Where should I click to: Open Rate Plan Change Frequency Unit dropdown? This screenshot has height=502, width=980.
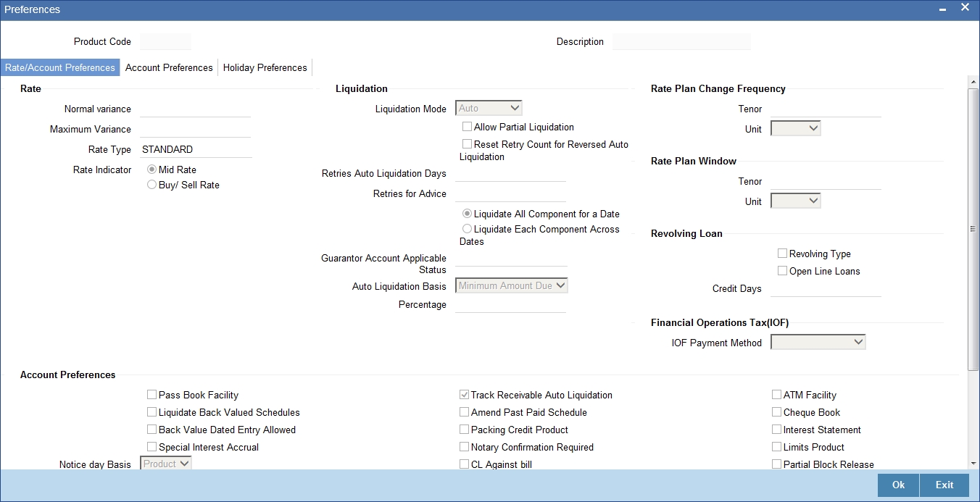pos(795,128)
